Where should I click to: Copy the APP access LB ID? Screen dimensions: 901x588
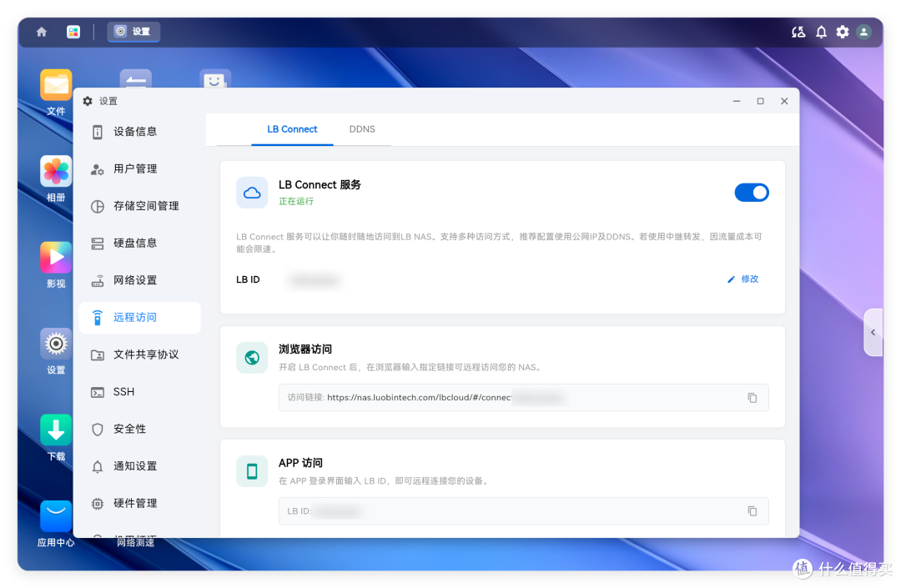pyautogui.click(x=753, y=511)
